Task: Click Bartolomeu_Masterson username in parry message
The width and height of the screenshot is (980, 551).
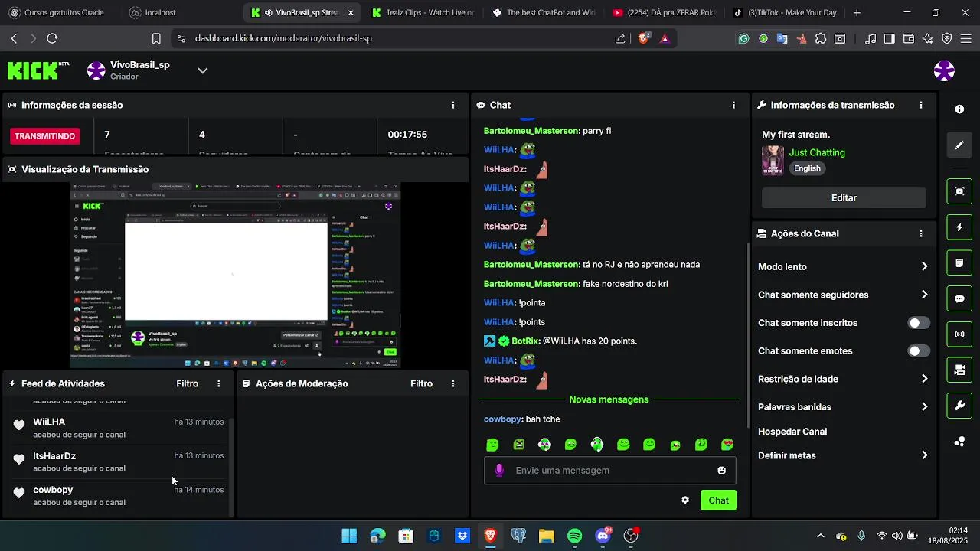Action: tap(531, 131)
